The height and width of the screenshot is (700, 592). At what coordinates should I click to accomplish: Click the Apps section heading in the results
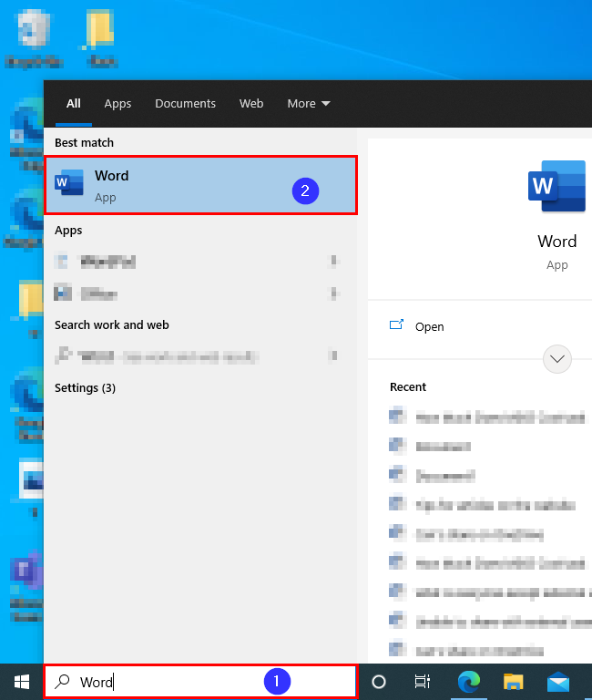(68, 231)
